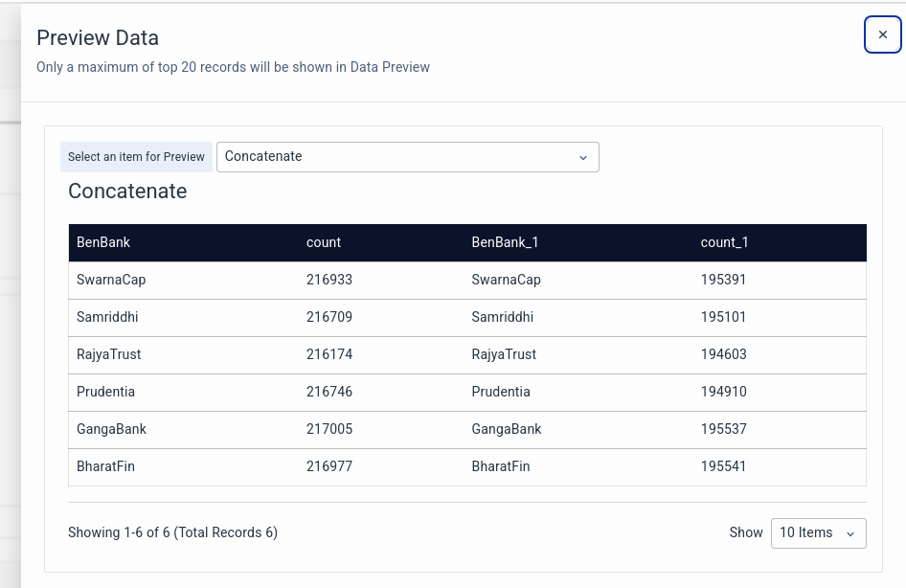Select the SwarnaCap row in the table
Viewport: 906px width, 588px height.
click(x=287, y=280)
